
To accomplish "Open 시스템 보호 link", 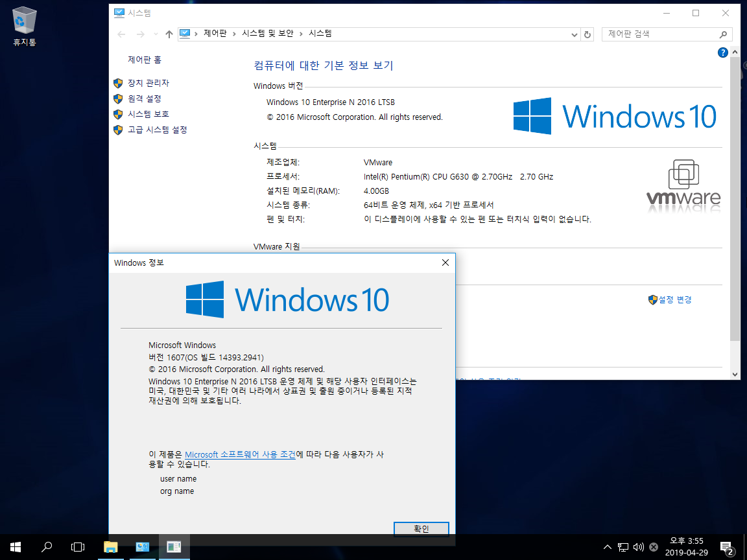I will point(148,114).
